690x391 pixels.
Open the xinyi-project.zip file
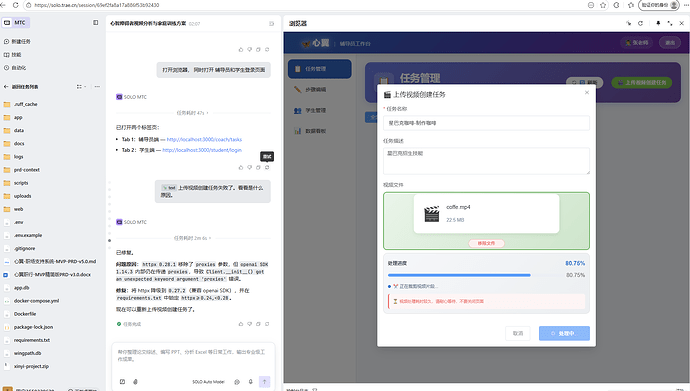coord(31,366)
